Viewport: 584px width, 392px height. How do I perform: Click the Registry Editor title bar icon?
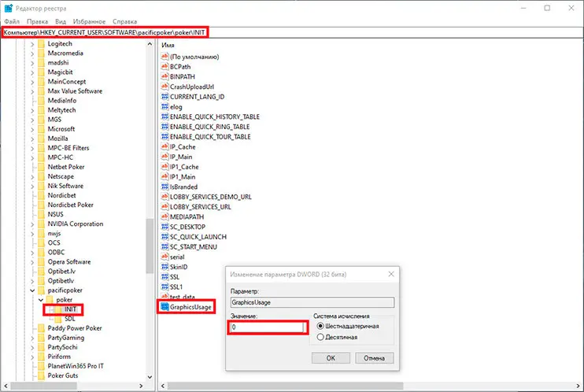coord(9,7)
